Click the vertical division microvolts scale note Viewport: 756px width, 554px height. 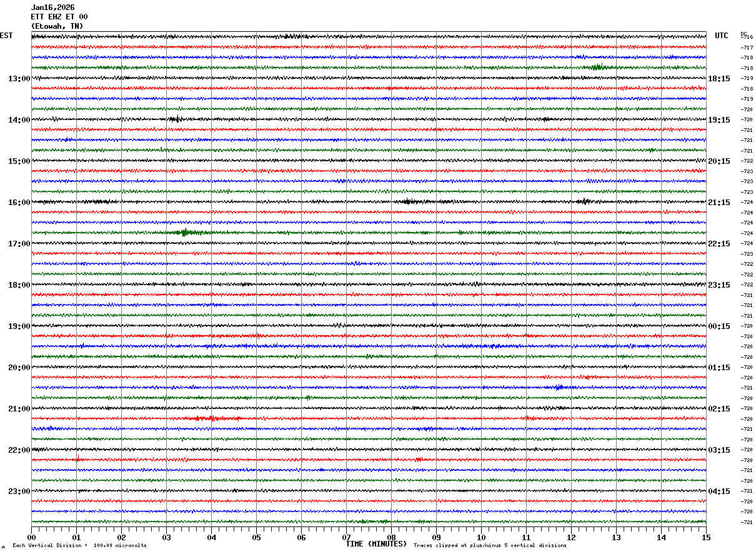point(79,546)
